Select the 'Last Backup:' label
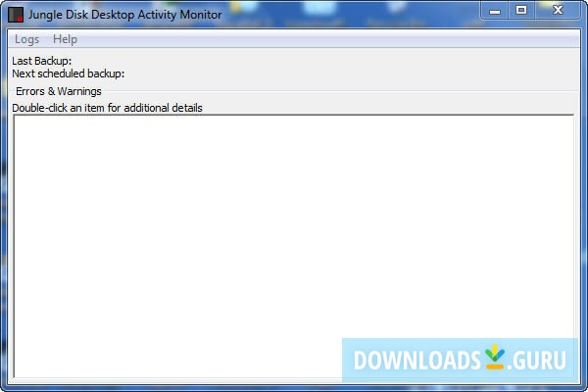The height and width of the screenshot is (392, 588). click(x=41, y=61)
